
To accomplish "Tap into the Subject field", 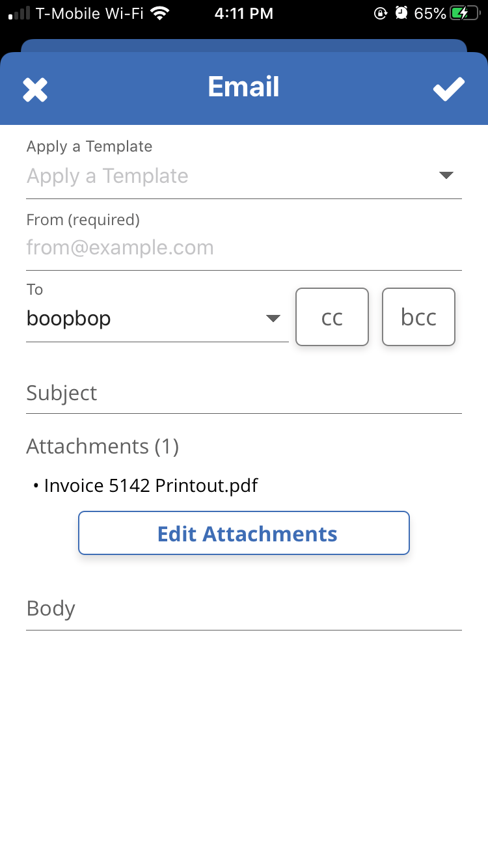I will pyautogui.click(x=243, y=393).
